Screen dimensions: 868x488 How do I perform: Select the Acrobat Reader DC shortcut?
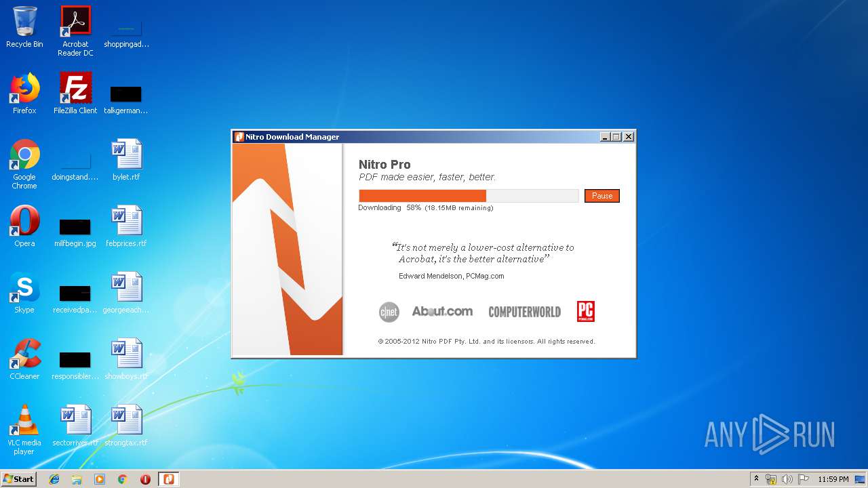click(x=75, y=30)
